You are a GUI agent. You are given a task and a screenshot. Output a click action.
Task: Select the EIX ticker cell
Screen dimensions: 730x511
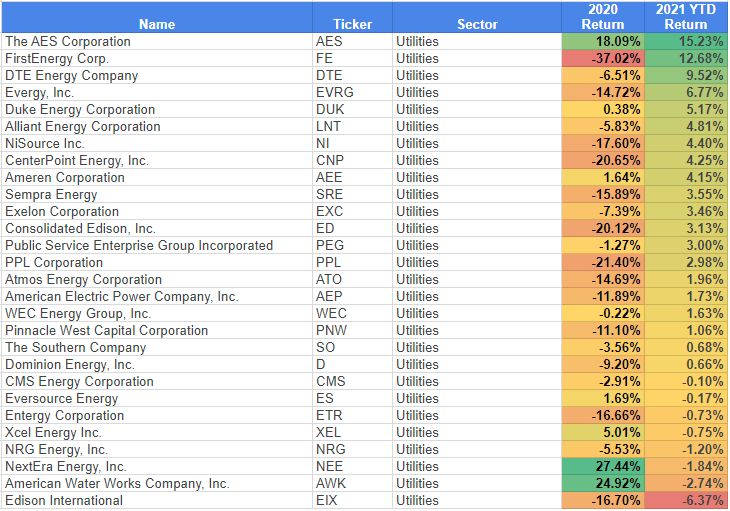point(352,501)
